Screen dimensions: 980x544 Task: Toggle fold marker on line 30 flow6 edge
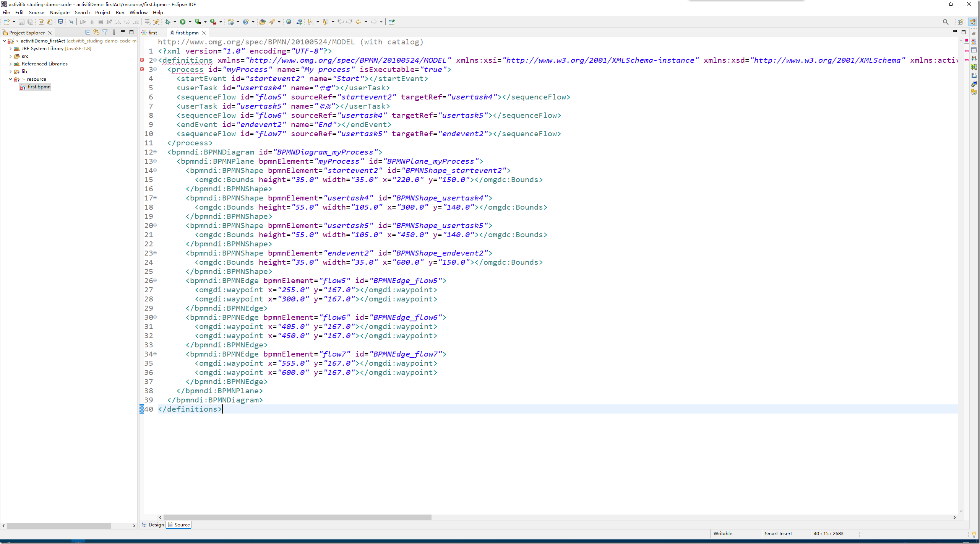pyautogui.click(x=155, y=317)
